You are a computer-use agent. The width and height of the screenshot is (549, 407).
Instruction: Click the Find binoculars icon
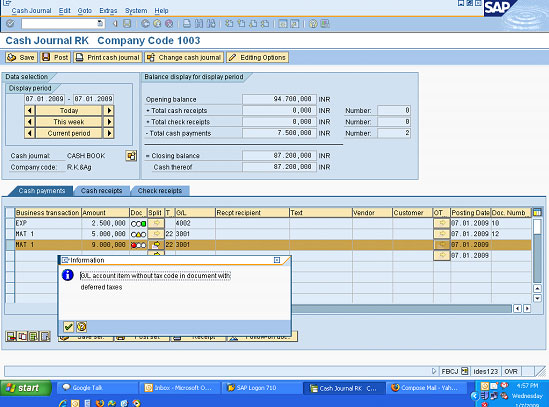click(x=199, y=23)
